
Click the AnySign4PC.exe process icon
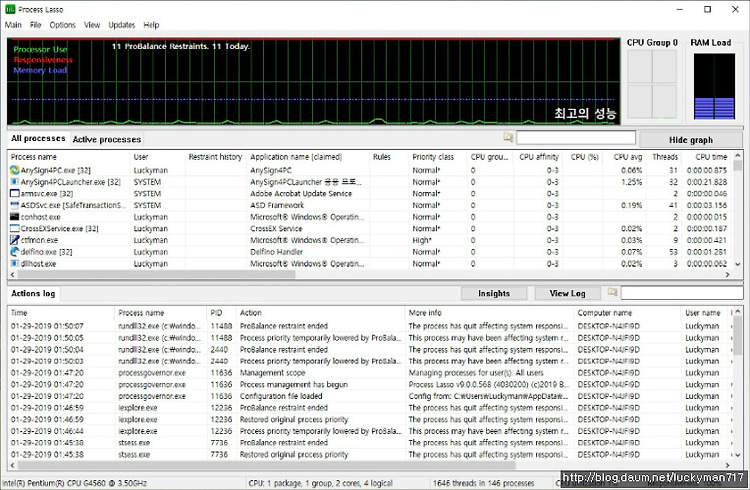coord(14,170)
